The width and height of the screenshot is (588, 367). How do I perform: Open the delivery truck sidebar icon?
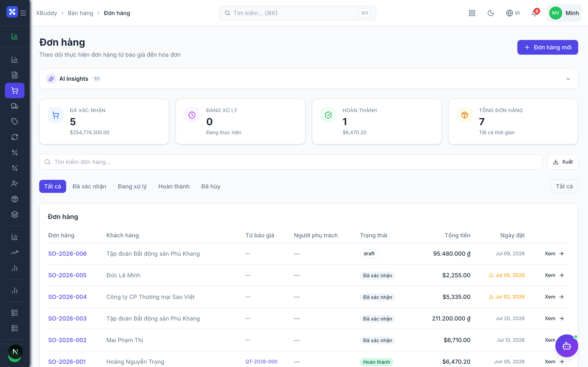coord(14,106)
